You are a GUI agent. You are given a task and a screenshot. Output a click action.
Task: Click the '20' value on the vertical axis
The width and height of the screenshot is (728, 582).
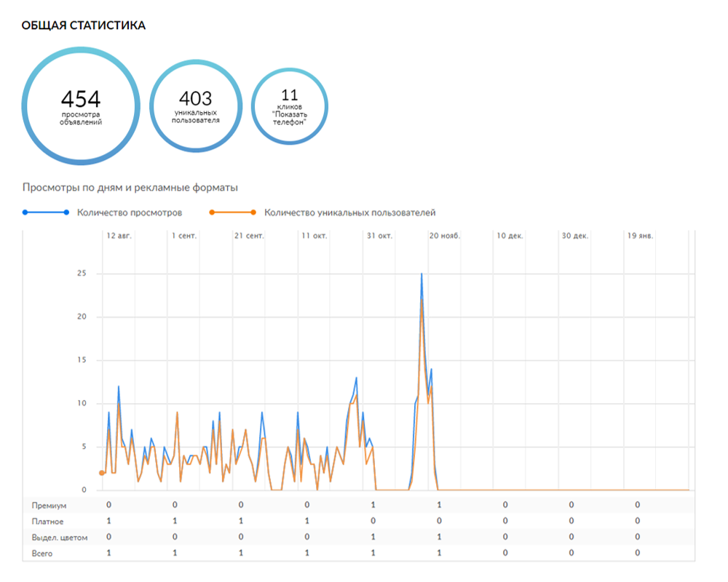pos(82,316)
